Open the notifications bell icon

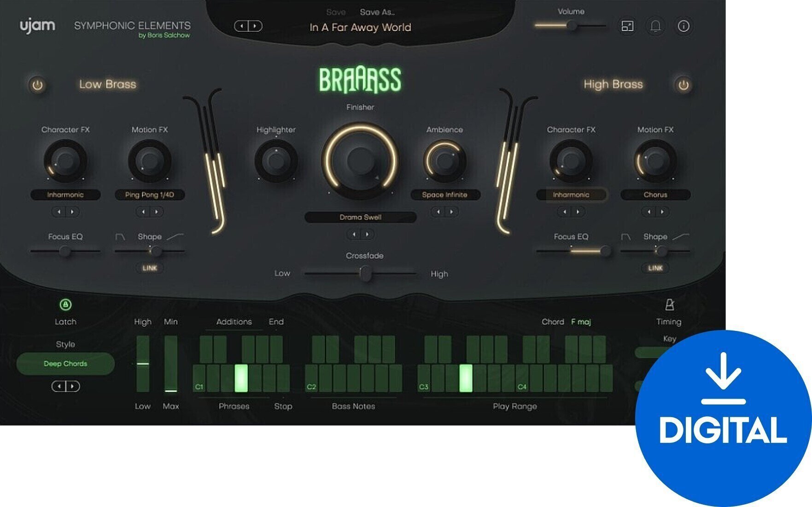coord(655,26)
